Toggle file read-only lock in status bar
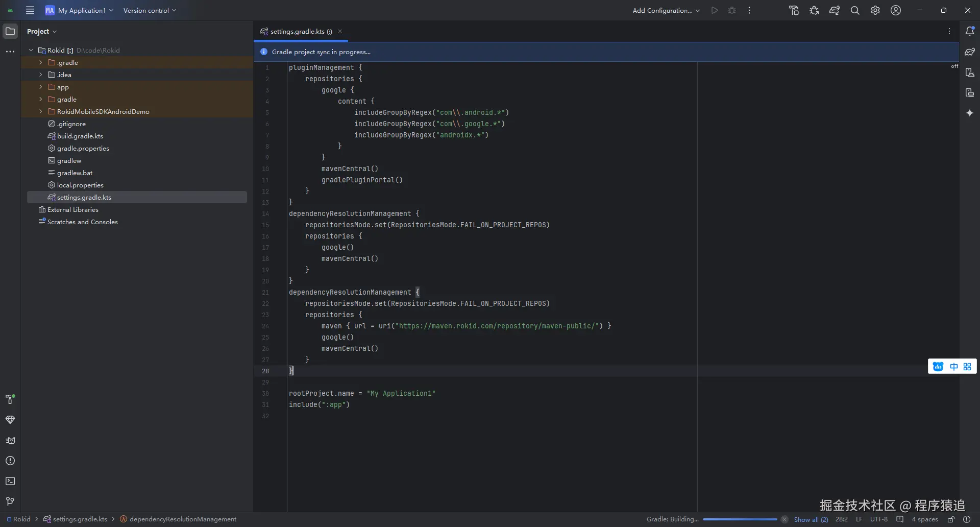This screenshot has width=980, height=527. (951, 519)
